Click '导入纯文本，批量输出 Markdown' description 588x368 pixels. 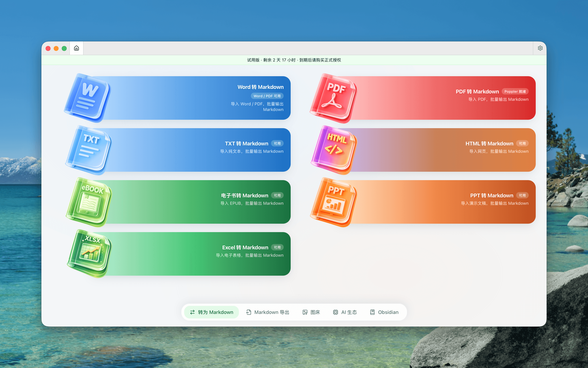(252, 151)
